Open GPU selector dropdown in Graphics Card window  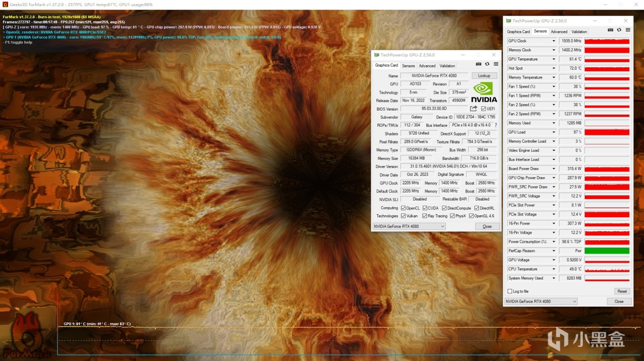tap(443, 226)
